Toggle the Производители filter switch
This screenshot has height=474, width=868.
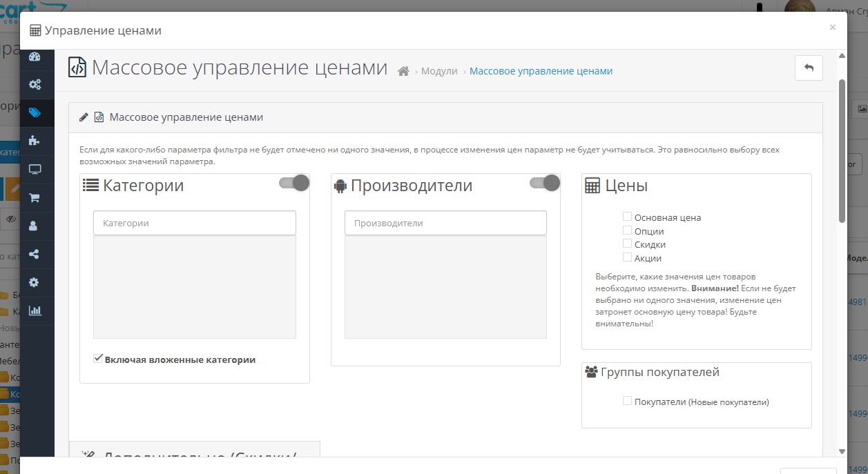pyautogui.click(x=545, y=183)
